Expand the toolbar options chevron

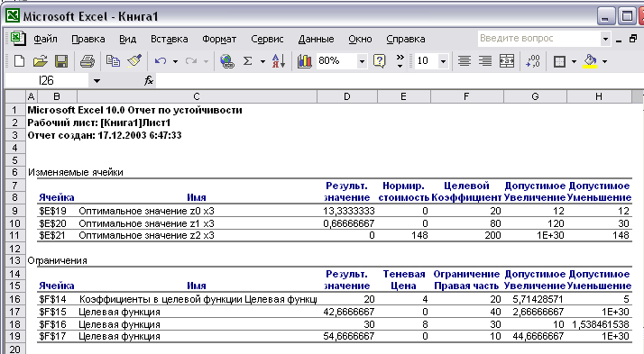pos(400,61)
